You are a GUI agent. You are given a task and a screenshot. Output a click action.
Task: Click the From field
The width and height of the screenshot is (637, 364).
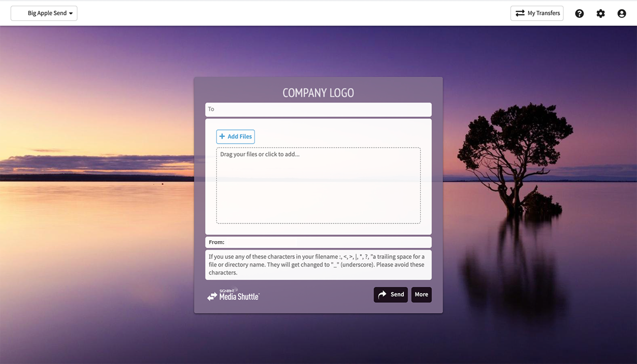click(318, 242)
